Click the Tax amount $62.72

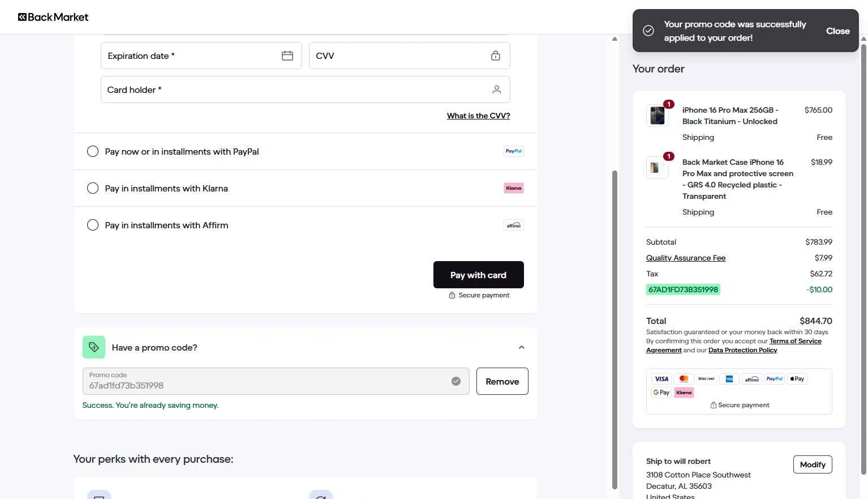821,274
